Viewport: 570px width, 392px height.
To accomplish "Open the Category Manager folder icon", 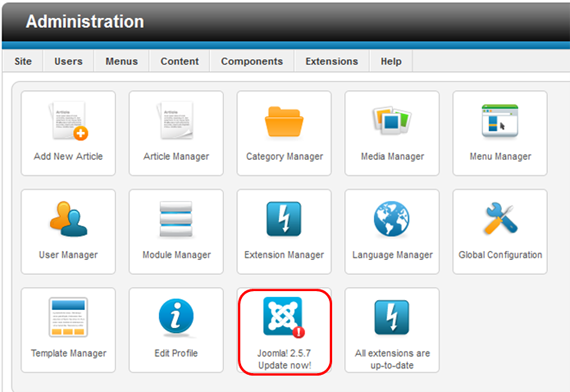I will (284, 122).
